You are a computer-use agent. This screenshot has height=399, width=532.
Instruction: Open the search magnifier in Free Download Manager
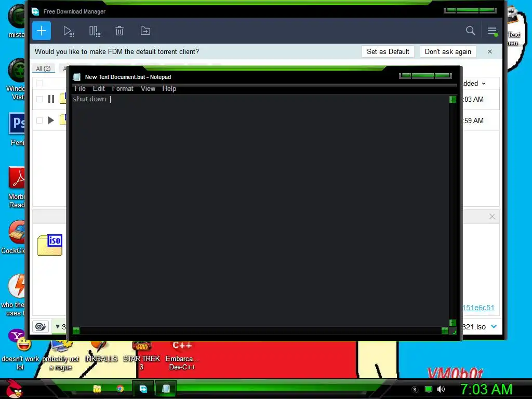[470, 31]
